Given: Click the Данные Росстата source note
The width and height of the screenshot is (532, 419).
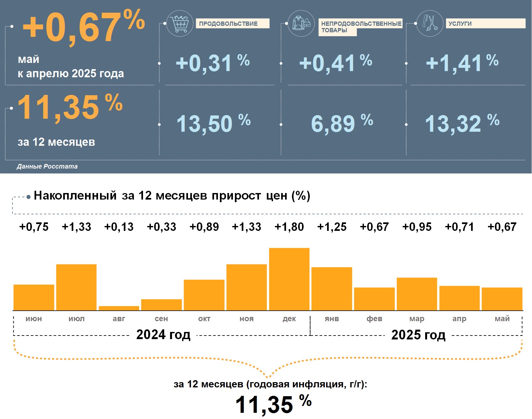Looking at the screenshot, I should (x=47, y=166).
